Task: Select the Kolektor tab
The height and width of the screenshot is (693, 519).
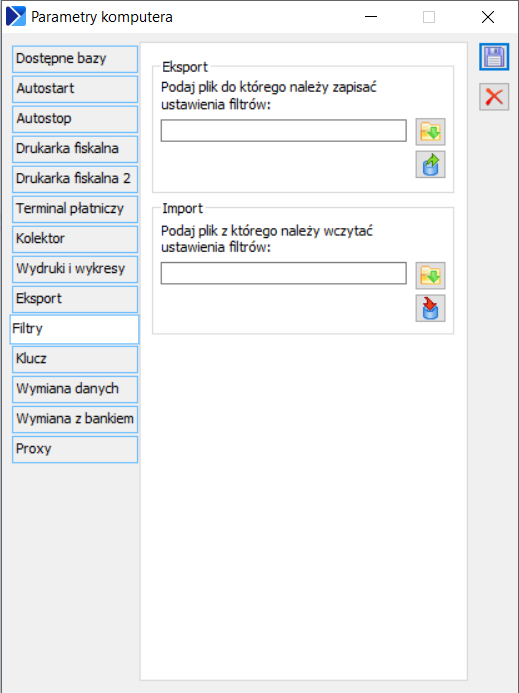Action: 75,239
